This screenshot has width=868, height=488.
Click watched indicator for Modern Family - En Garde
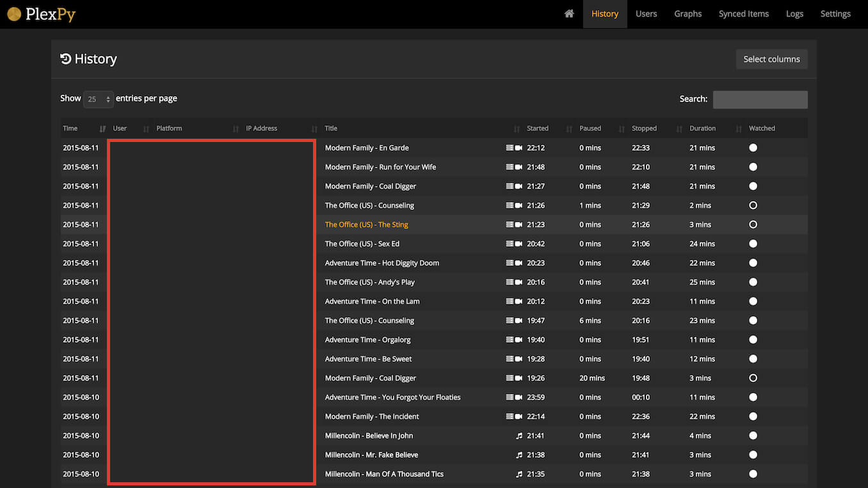tap(753, 148)
